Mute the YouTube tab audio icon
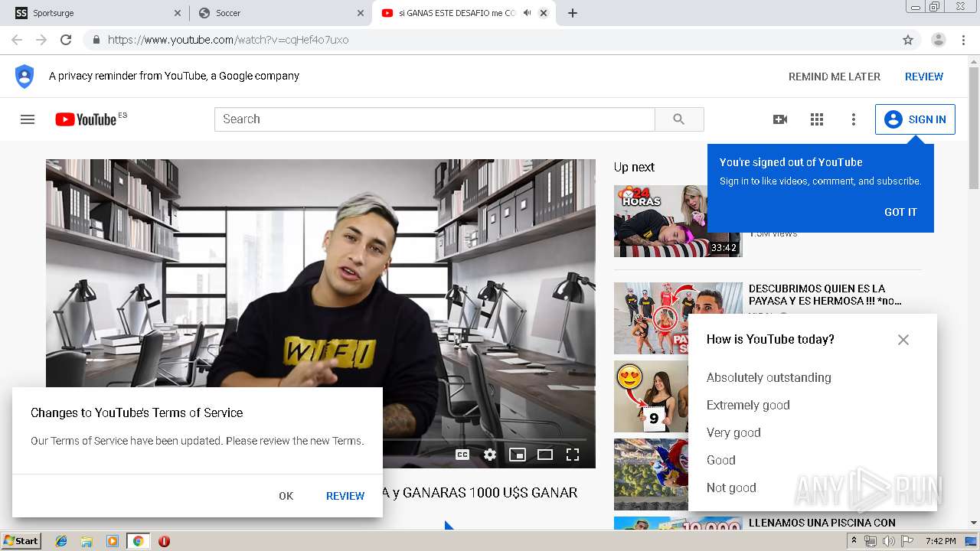980x551 pixels. 527,13
